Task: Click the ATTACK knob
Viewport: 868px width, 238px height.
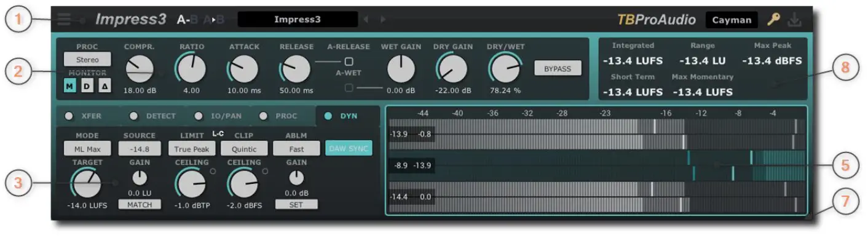Action: (x=244, y=68)
